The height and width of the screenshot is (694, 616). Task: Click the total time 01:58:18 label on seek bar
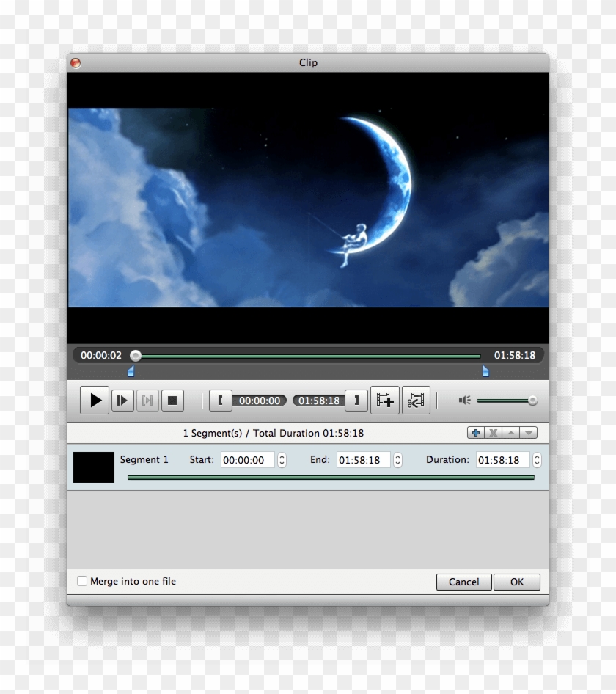515,355
